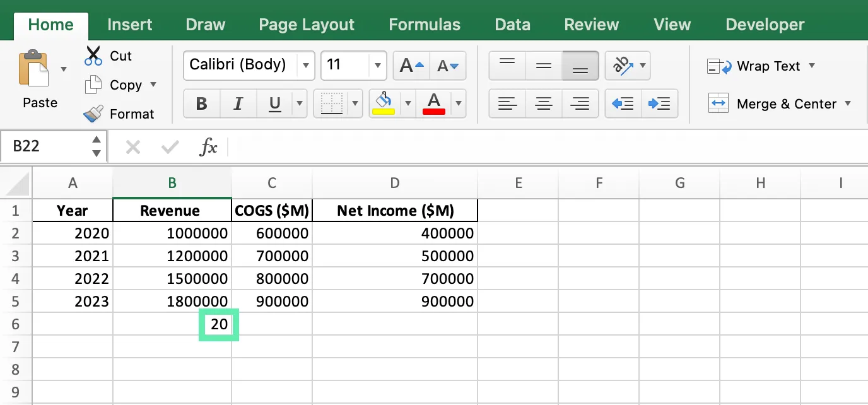Toggle Italic formatting
Image resolution: width=868 pixels, height=405 pixels.
click(x=238, y=103)
